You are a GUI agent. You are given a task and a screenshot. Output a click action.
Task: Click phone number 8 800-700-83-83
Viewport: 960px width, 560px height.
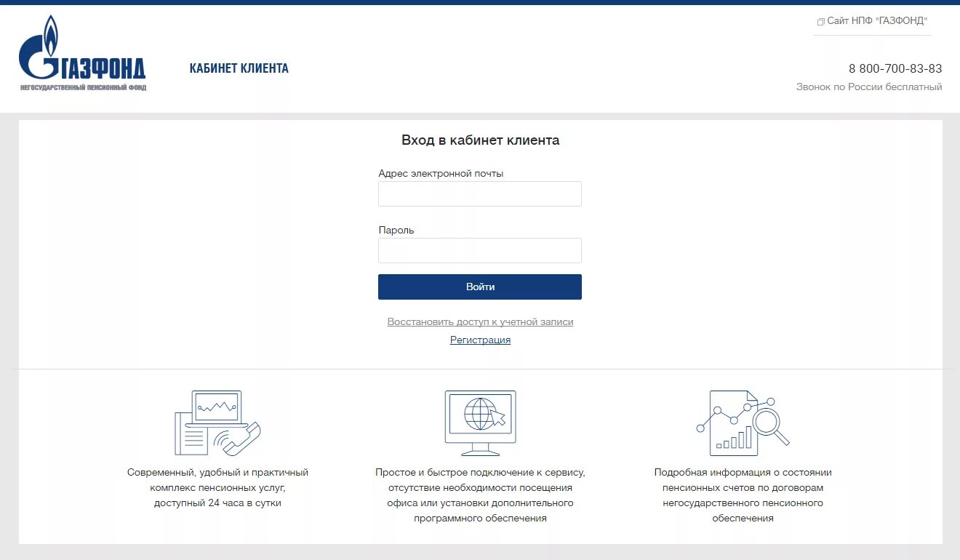[x=895, y=68]
